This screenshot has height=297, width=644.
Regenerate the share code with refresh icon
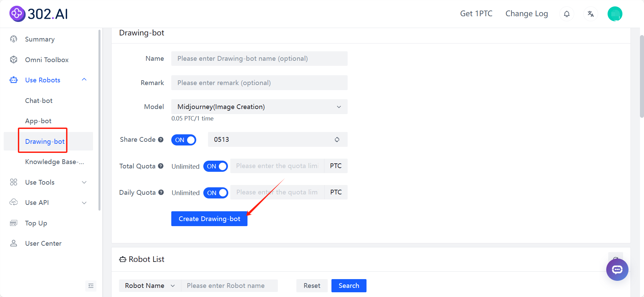337,140
